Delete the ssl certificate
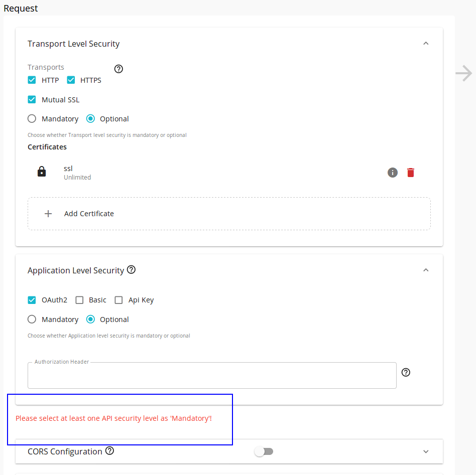The height and width of the screenshot is (475, 476). [410, 172]
